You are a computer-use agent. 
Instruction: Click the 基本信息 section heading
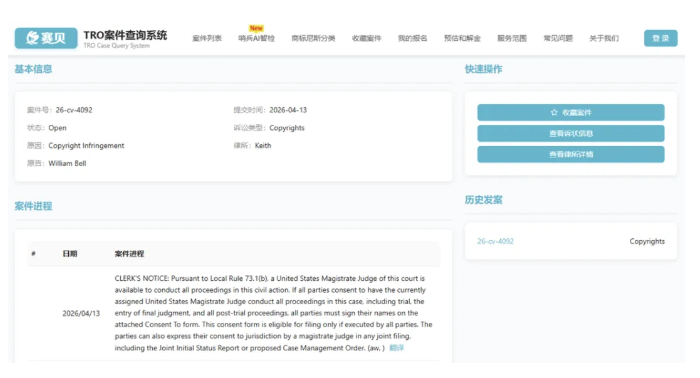click(x=33, y=69)
